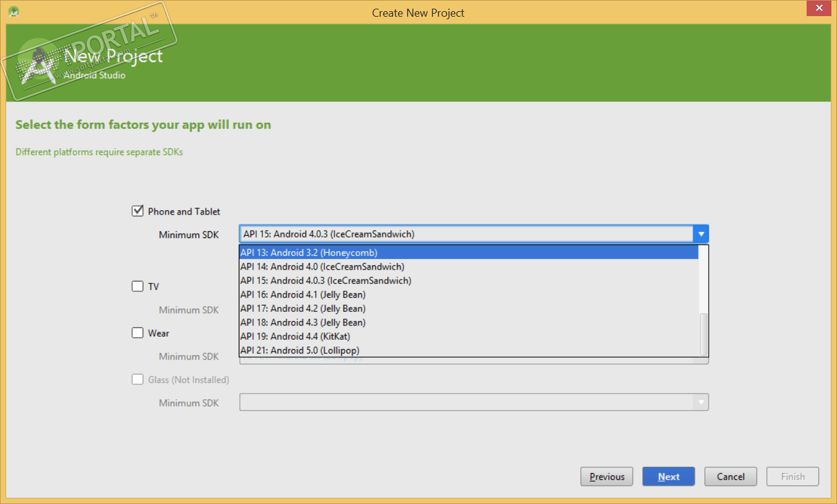The image size is (837, 504).
Task: Click the Glass (Not Installed) checkbox
Action: pyautogui.click(x=138, y=379)
